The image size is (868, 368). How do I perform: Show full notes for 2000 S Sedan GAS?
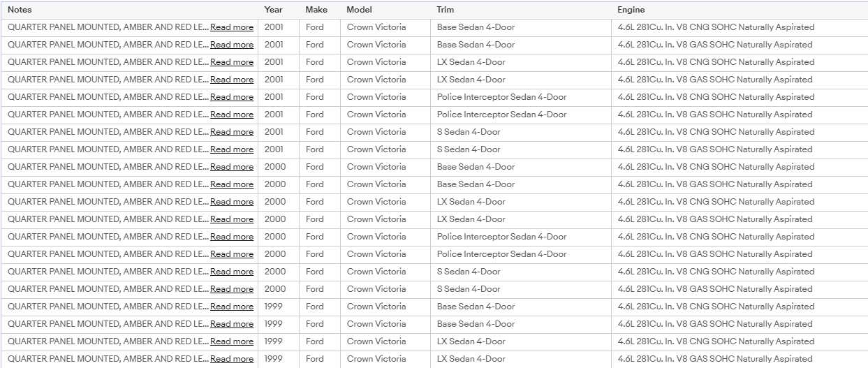(232, 289)
